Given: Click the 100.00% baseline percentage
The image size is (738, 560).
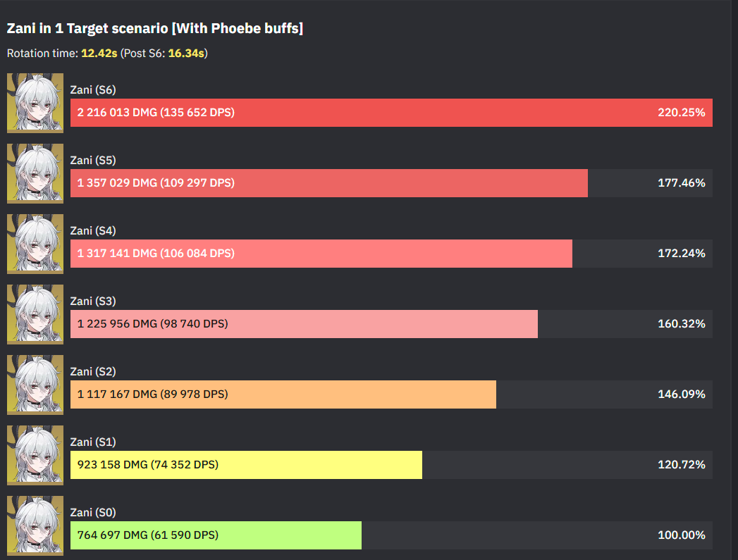Looking at the screenshot, I should coord(682,535).
